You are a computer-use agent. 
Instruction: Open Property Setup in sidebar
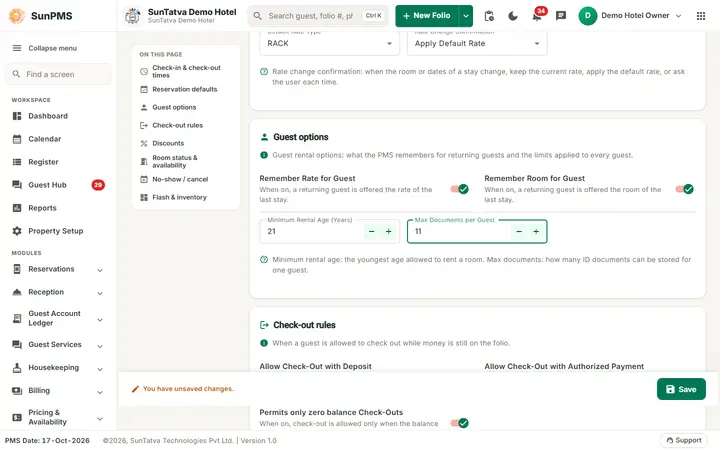(58, 231)
